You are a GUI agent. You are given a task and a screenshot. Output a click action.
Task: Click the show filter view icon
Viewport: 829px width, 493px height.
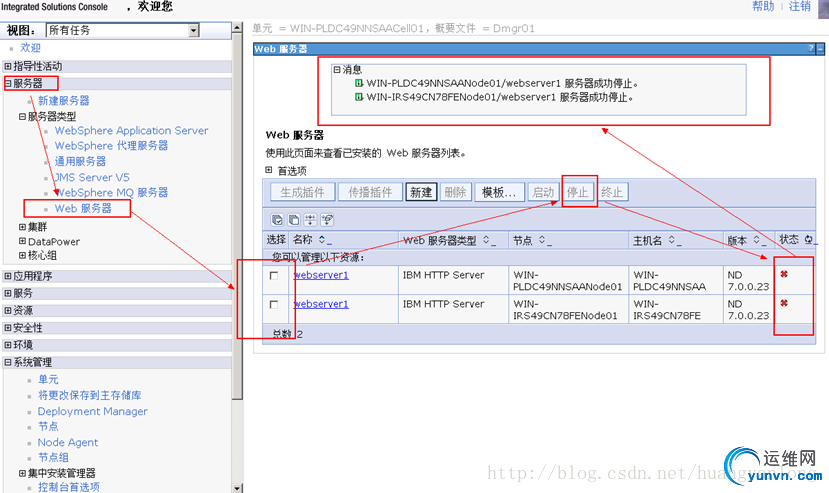point(310,220)
